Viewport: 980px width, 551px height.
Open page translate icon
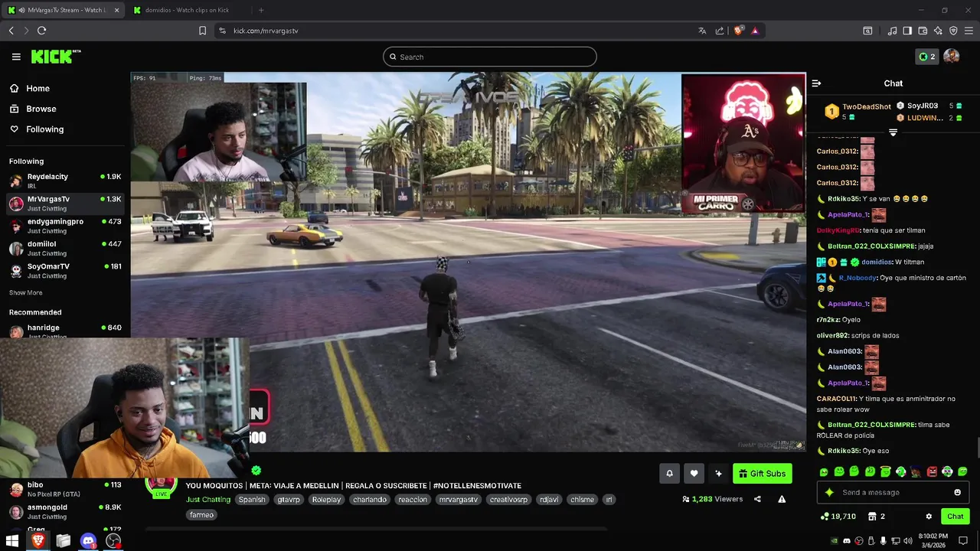click(x=702, y=31)
